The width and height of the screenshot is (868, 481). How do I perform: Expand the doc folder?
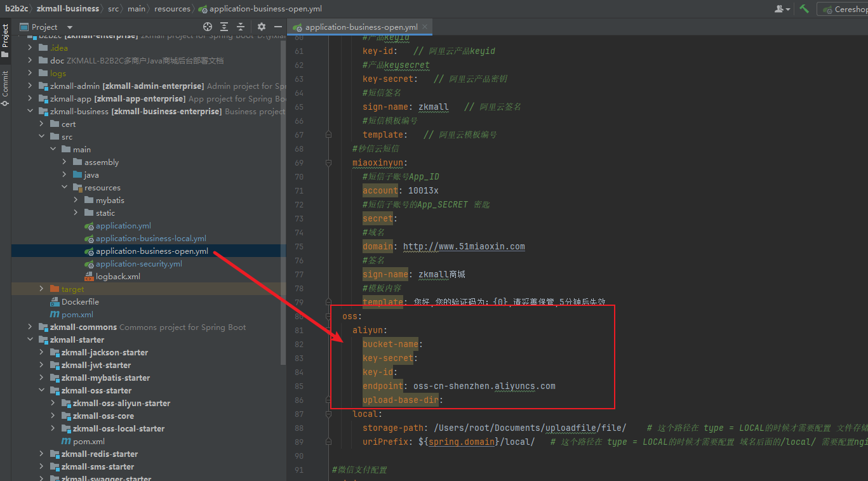point(30,61)
